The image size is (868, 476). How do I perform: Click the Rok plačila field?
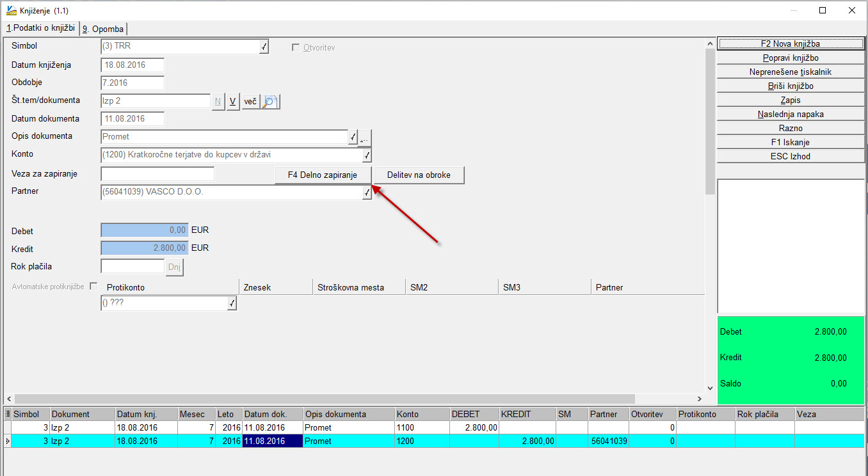133,266
